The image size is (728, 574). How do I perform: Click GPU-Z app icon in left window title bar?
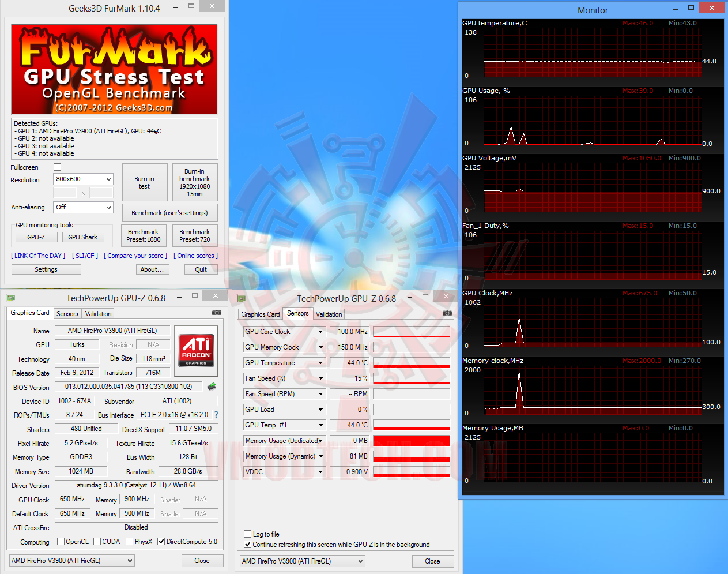10,298
